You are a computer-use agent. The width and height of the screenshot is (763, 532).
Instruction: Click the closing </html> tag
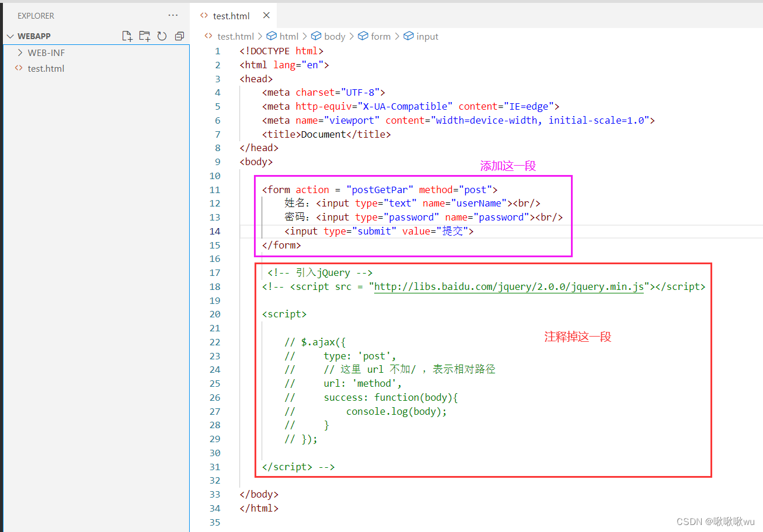click(x=259, y=508)
